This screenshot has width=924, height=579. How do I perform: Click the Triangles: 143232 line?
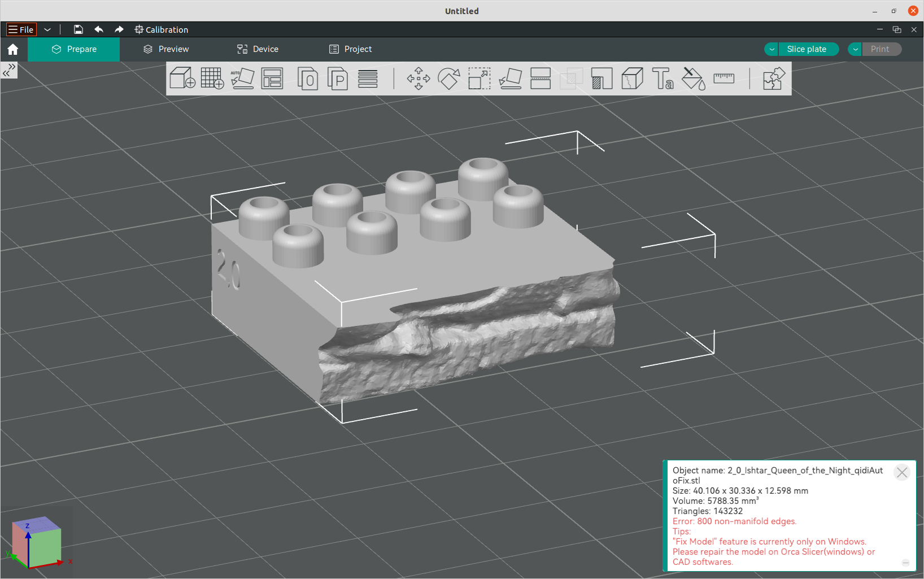click(x=708, y=511)
